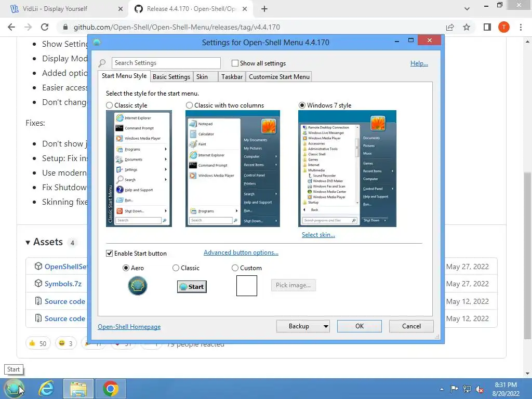Click the Aero shell button image

137,286
